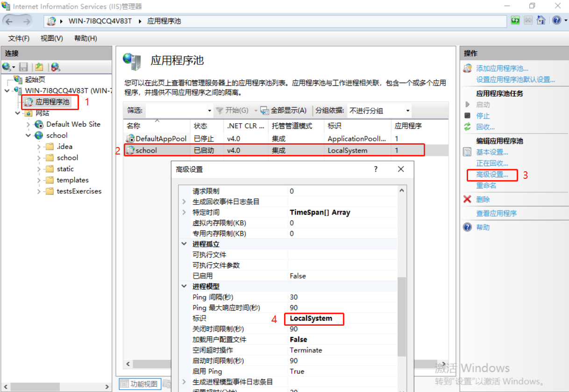
Task: Click the green Refresh page icon
Action: 515,21
